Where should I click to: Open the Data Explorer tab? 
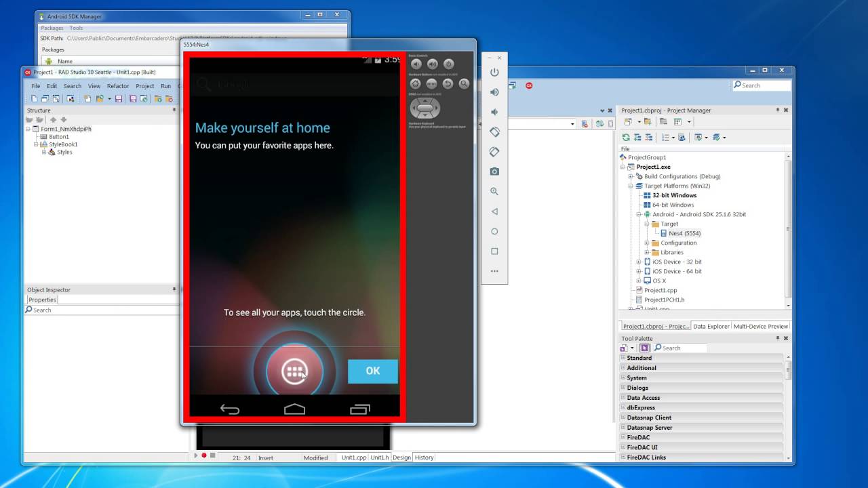tap(710, 326)
